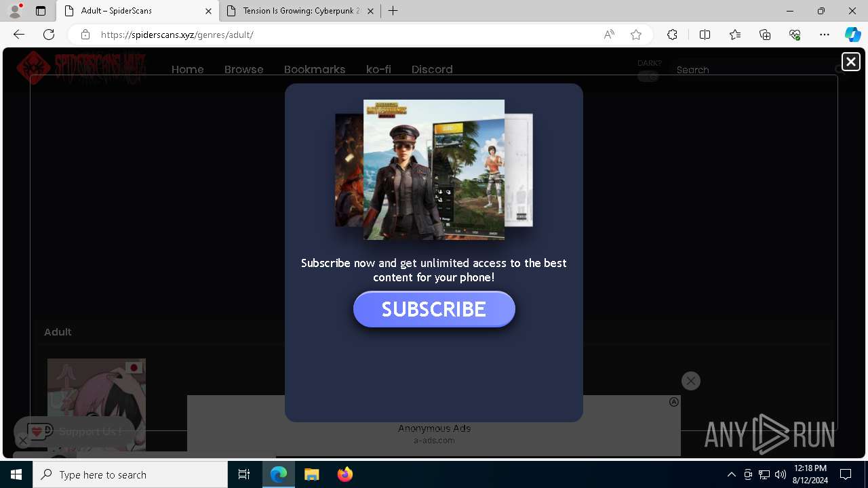The height and width of the screenshot is (488, 868).
Task: Click the browser Back arrow
Action: (19, 35)
